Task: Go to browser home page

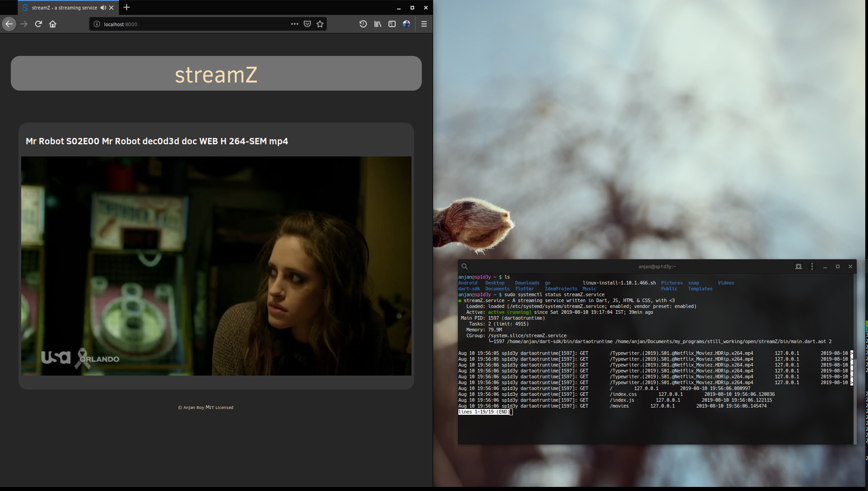Action: click(53, 24)
